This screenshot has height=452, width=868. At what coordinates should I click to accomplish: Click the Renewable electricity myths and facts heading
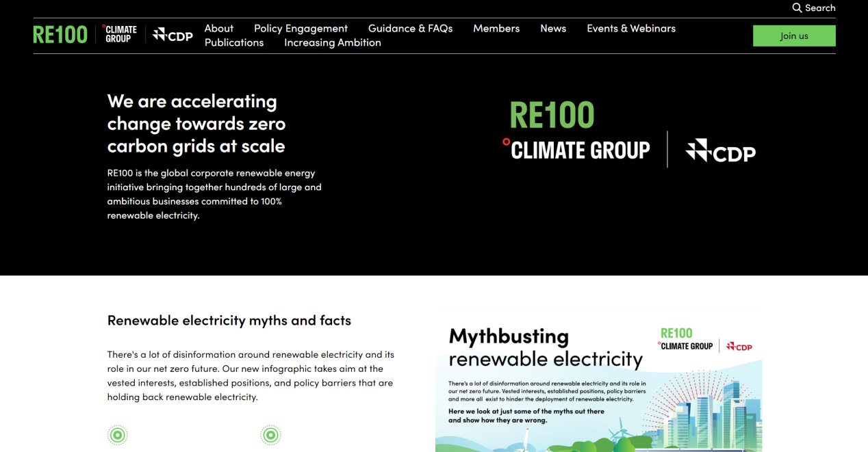[229, 320]
